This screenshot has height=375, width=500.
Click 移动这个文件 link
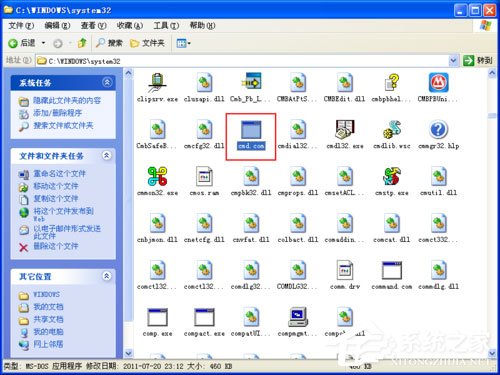(x=56, y=186)
